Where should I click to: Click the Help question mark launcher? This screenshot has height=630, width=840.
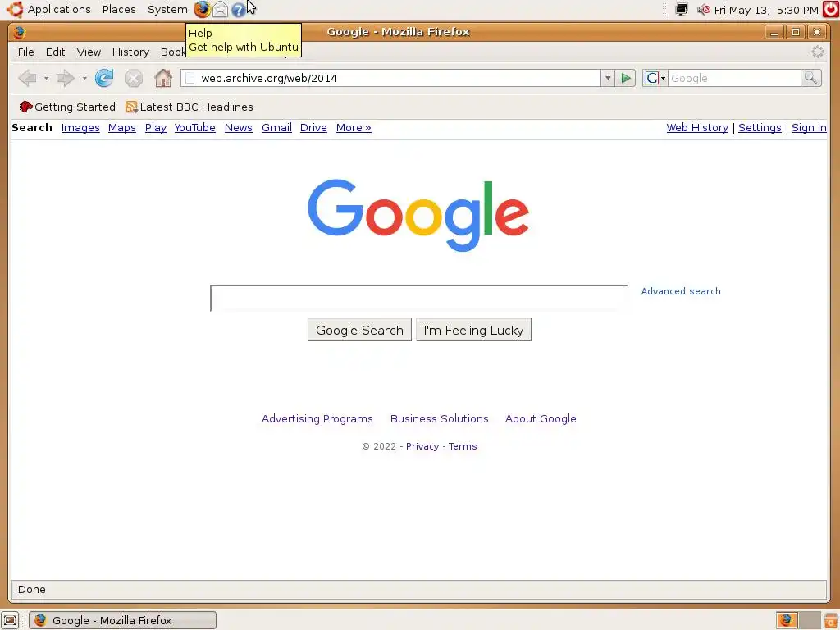(x=238, y=10)
